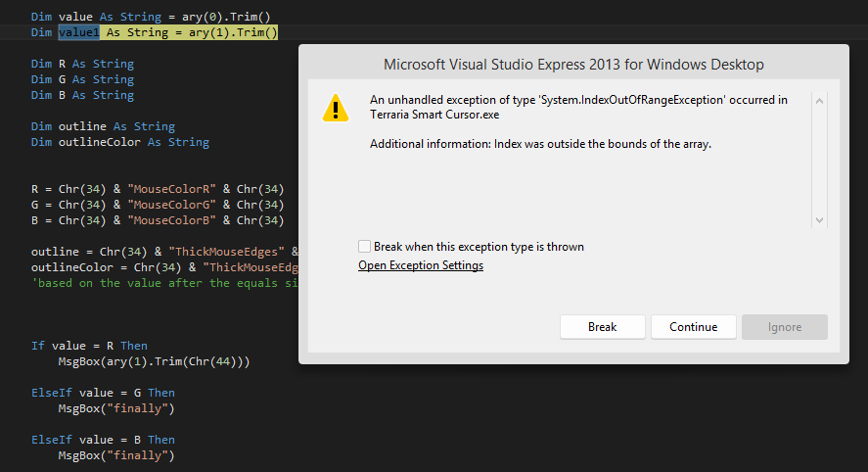Image resolution: width=868 pixels, height=472 pixels.
Task: Click the IndexOutOfRangeException message text
Action: pyautogui.click(x=578, y=107)
